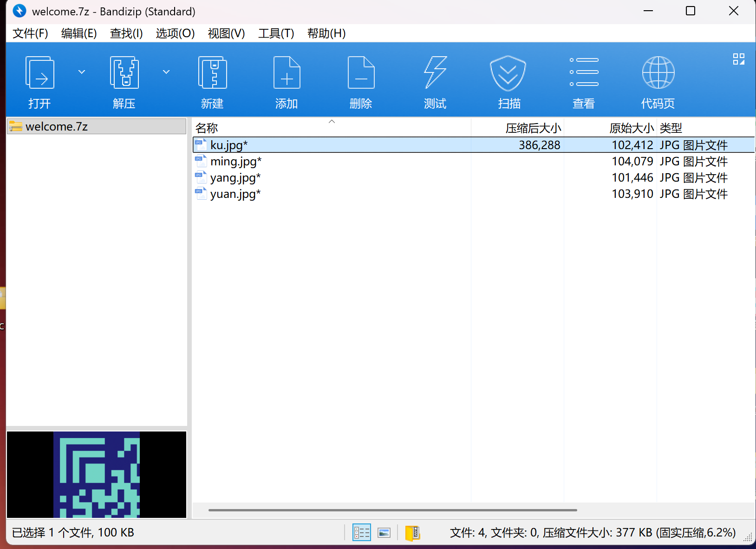The height and width of the screenshot is (549, 756).
Task: Open the 编辑(E) menu
Action: click(x=79, y=33)
